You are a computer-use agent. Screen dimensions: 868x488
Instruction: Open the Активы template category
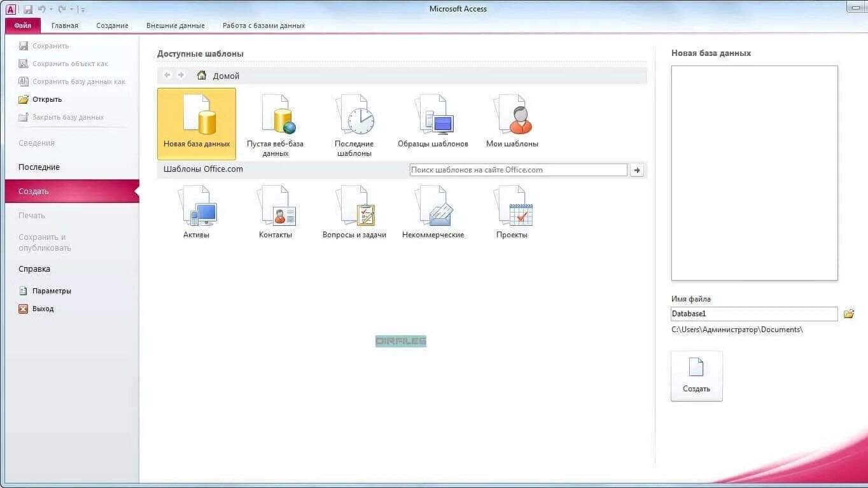(197, 212)
